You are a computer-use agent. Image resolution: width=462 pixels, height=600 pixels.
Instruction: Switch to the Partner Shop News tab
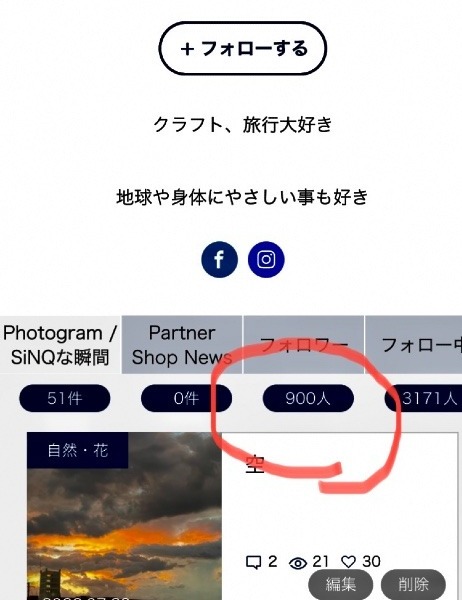point(182,345)
